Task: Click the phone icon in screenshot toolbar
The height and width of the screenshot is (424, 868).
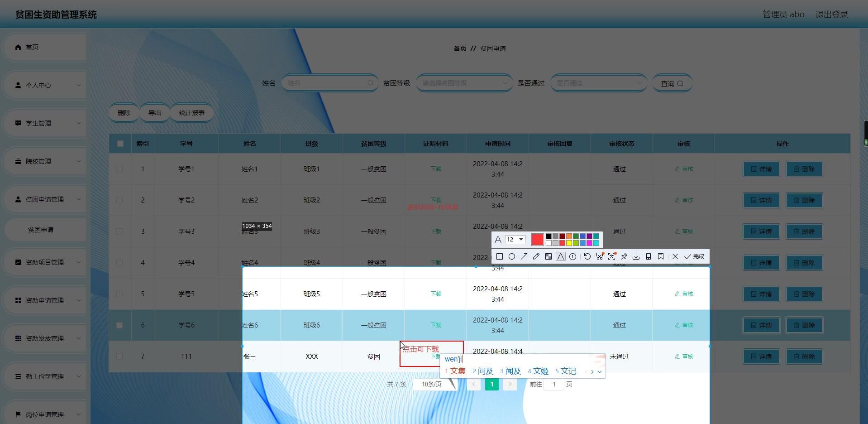Action: click(649, 256)
